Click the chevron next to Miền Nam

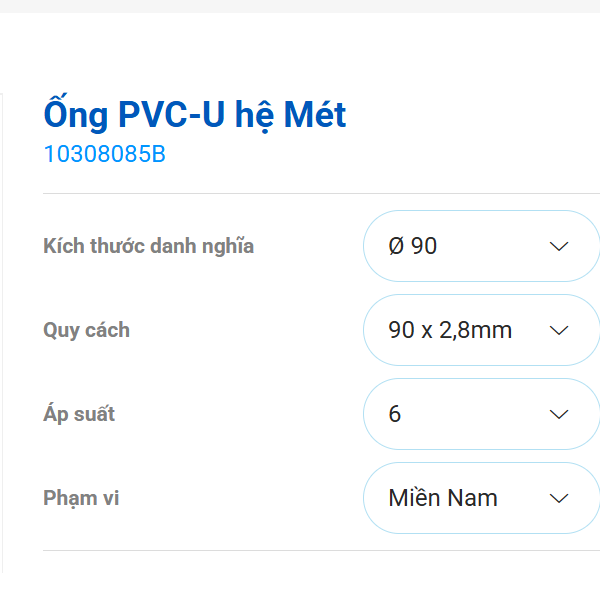[559, 498]
